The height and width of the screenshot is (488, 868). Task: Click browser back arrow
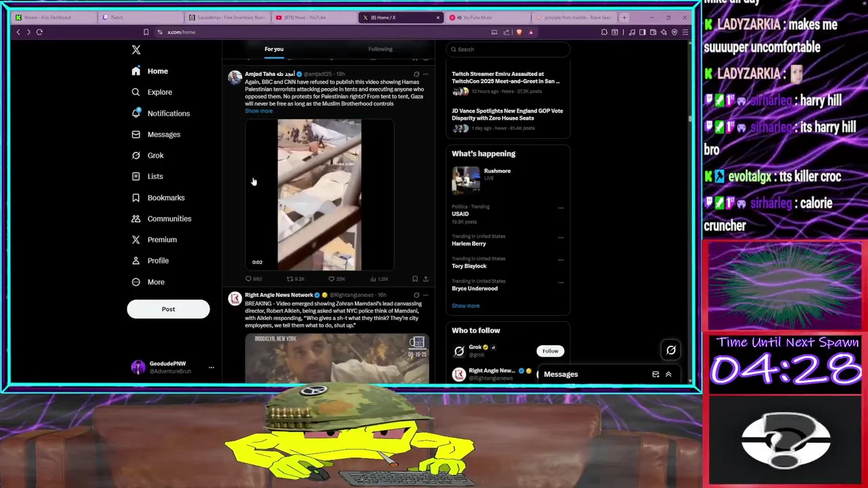tap(18, 32)
